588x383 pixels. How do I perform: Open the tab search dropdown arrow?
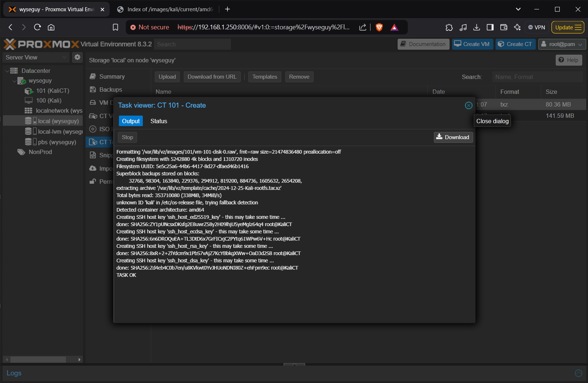tap(518, 9)
